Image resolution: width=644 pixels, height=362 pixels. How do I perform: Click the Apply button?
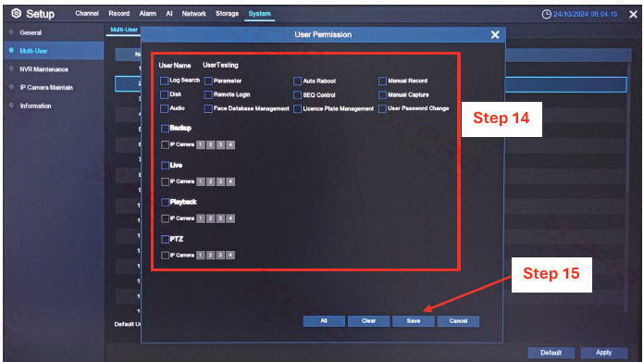click(603, 353)
